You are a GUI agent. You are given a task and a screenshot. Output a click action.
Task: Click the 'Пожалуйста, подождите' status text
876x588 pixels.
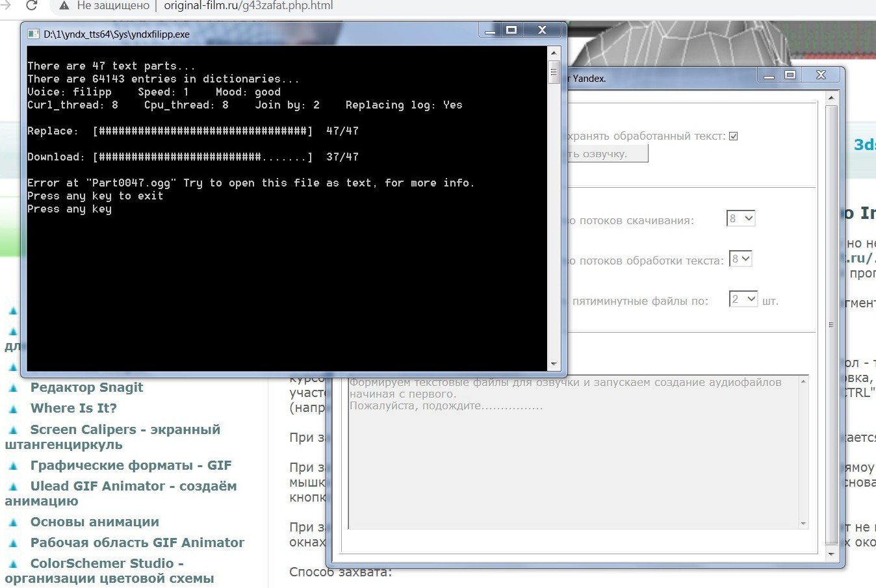pos(446,406)
